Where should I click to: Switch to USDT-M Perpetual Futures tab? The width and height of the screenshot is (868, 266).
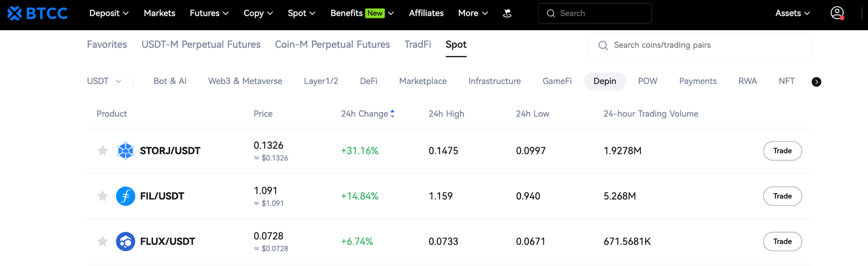coord(201,45)
